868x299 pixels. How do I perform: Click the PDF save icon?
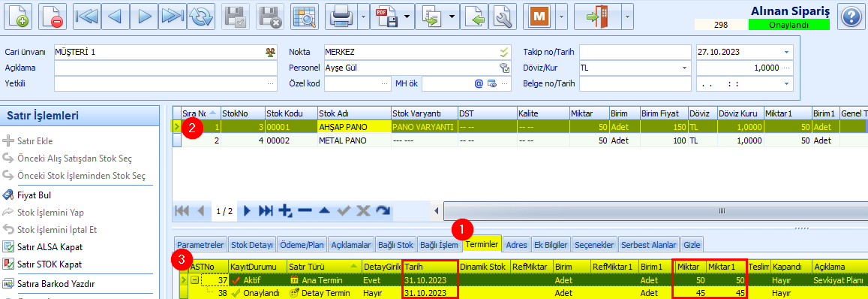[x=387, y=17]
